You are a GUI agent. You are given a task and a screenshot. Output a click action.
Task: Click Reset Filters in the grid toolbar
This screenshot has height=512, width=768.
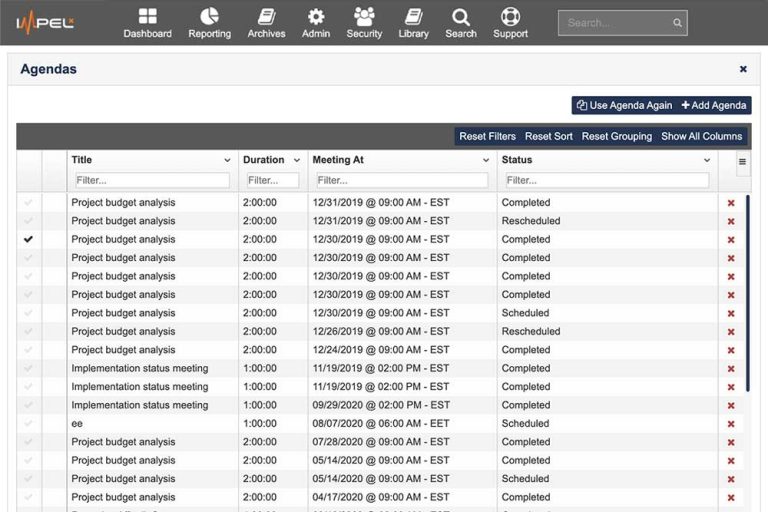coord(487,136)
